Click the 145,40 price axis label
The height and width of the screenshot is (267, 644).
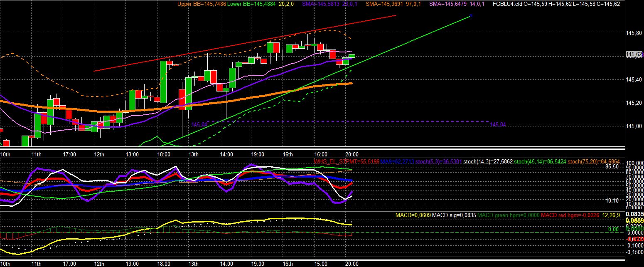[x=634, y=79]
